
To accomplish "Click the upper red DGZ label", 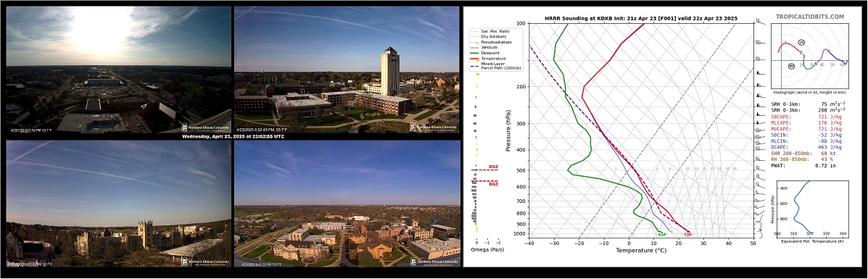I will pyautogui.click(x=493, y=167).
